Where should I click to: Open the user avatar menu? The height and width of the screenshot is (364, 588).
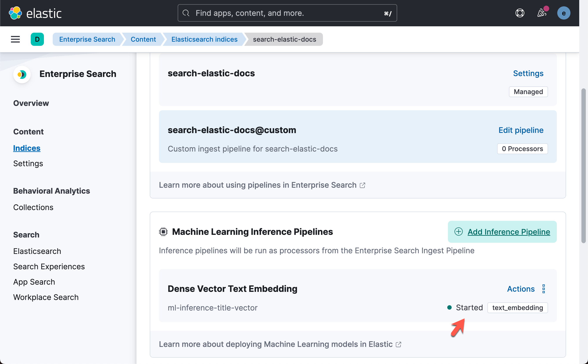point(563,13)
